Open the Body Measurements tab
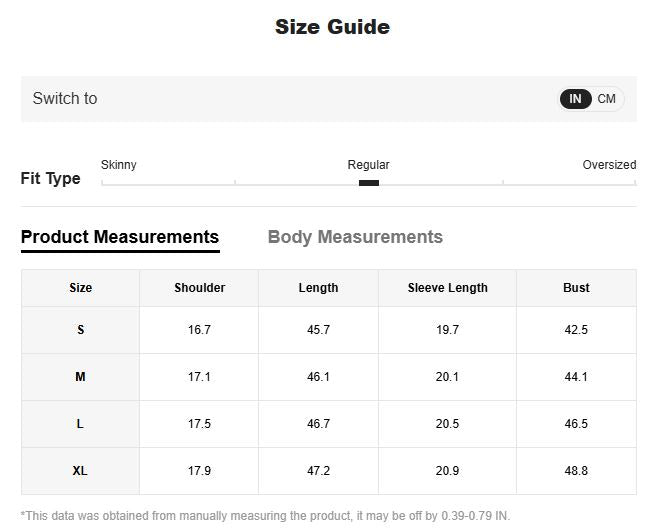668x532 pixels. tap(355, 237)
